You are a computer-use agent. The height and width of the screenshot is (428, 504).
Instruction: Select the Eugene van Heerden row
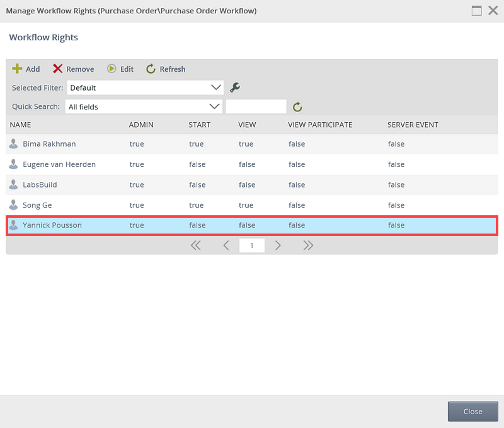(59, 164)
